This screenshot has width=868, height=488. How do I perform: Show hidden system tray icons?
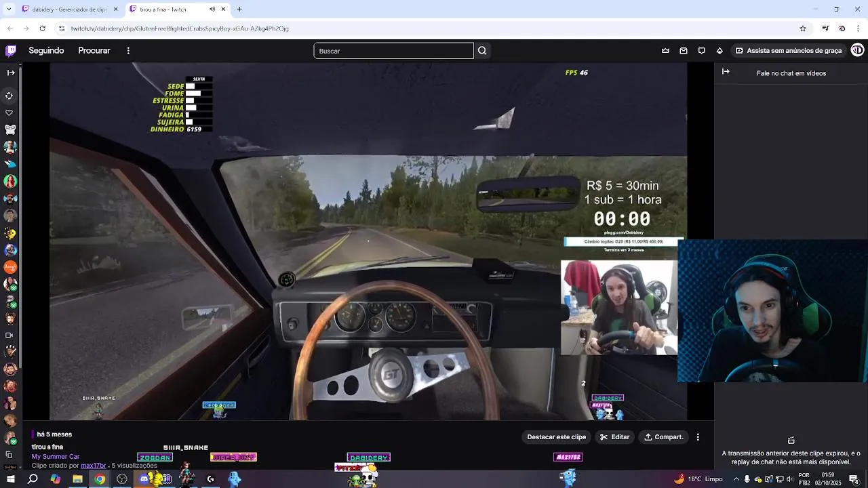(736, 479)
